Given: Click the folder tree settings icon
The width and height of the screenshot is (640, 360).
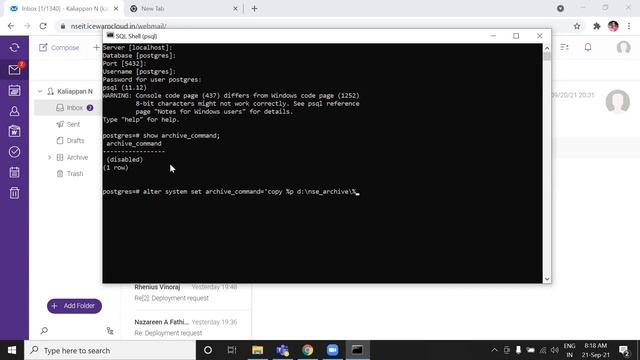Looking at the screenshot, I should pyautogui.click(x=110, y=331).
